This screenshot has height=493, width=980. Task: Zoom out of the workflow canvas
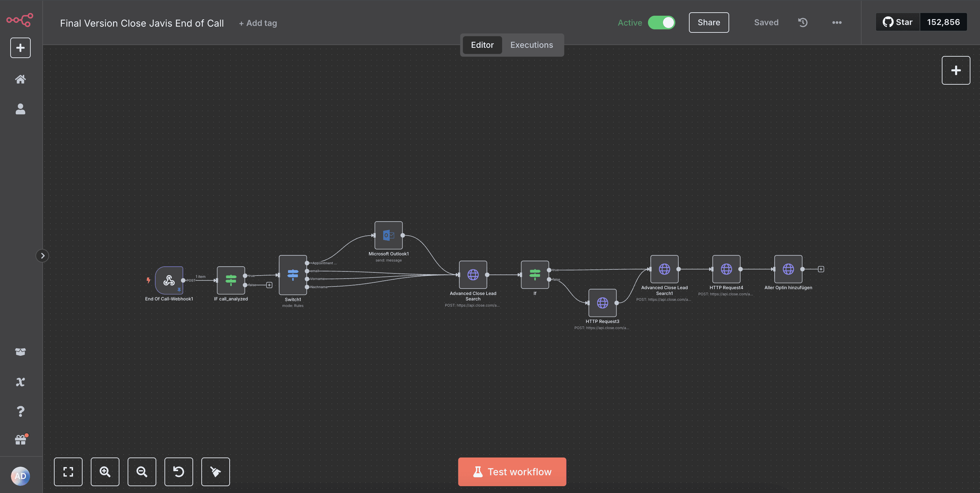tap(142, 472)
